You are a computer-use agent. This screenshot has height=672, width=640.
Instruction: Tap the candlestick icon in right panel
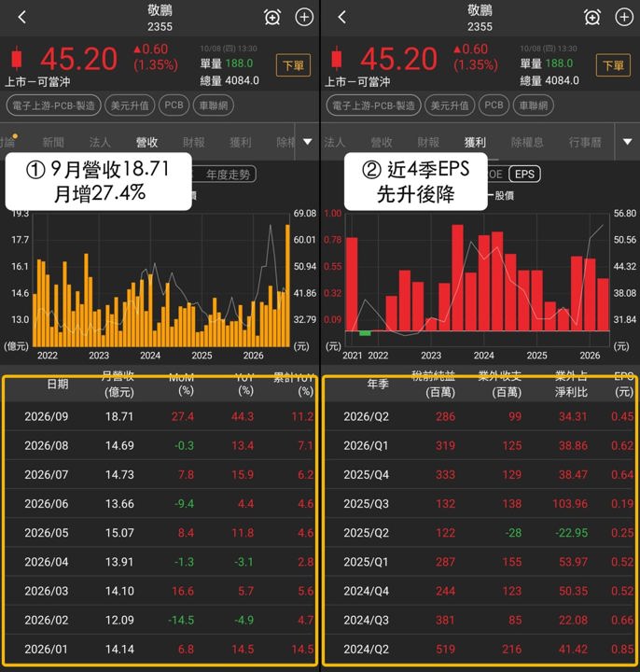tap(337, 58)
